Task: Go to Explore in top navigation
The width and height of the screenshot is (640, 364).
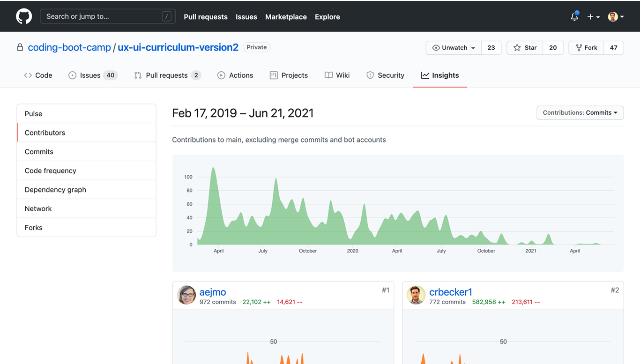Action: point(327,17)
